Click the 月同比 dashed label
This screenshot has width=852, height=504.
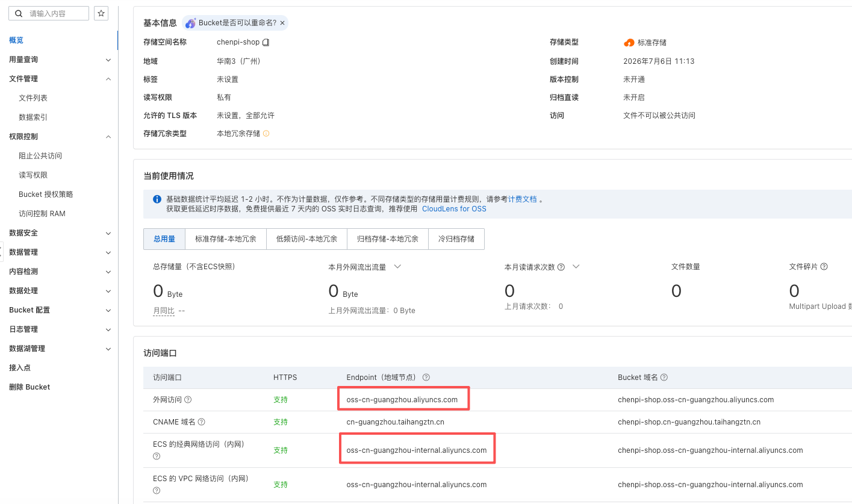click(x=164, y=311)
